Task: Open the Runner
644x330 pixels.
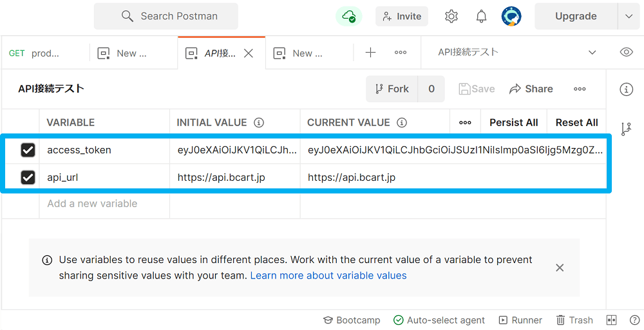Action: tap(520, 320)
